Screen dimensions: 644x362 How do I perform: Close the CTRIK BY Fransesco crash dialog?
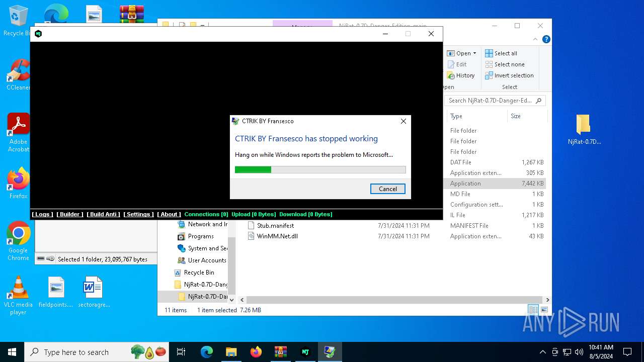click(x=403, y=121)
